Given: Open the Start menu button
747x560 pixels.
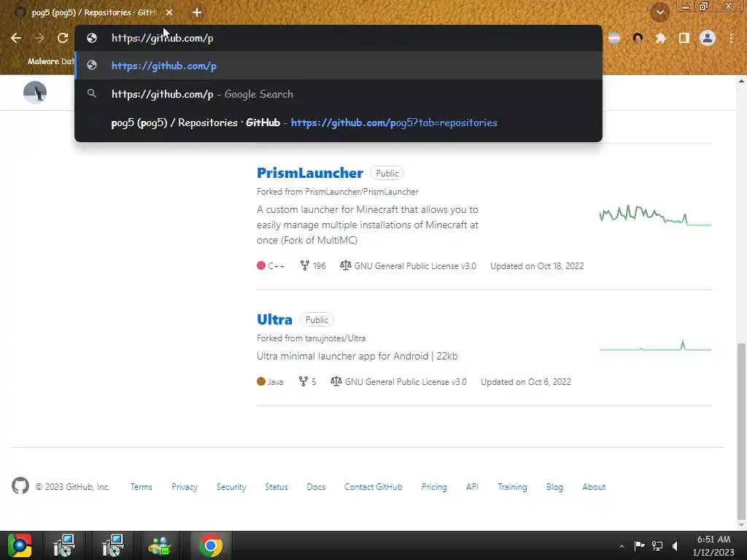Looking at the screenshot, I should (20, 545).
